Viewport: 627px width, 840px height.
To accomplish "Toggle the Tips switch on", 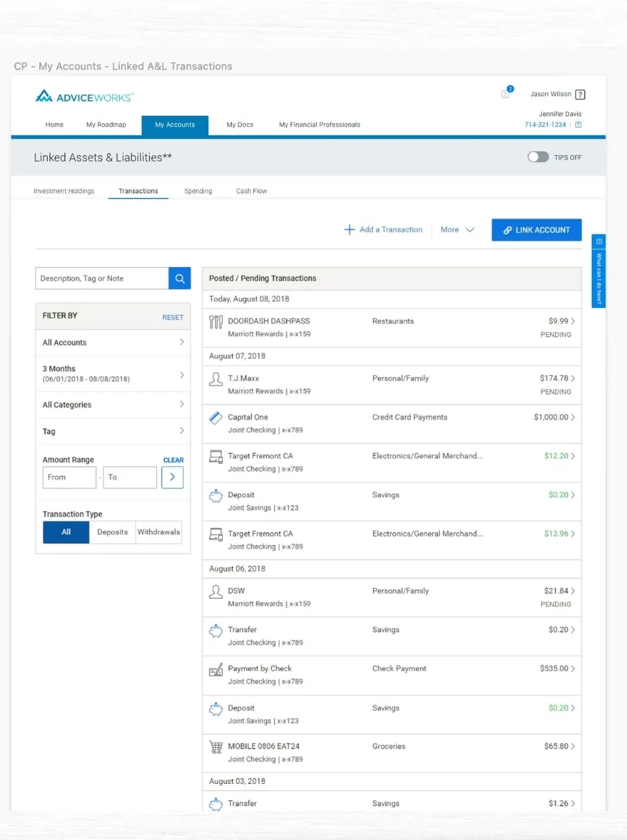I will click(538, 157).
